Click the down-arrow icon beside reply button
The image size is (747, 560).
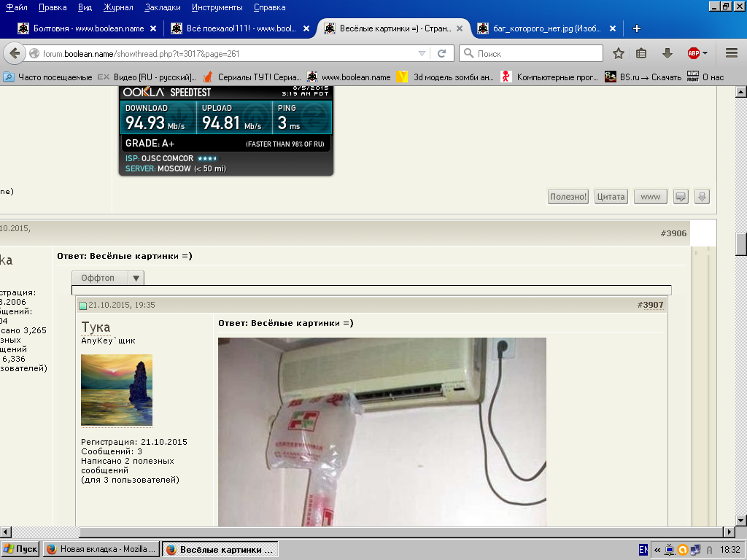pos(702,196)
